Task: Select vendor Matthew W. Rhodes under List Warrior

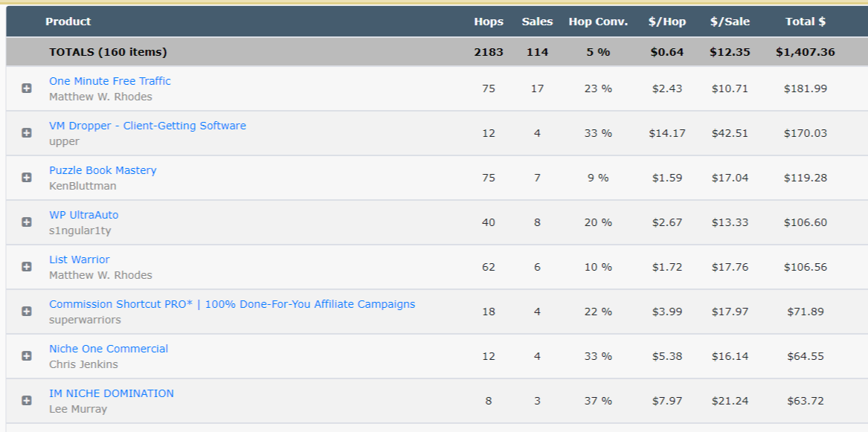Action: (x=100, y=275)
